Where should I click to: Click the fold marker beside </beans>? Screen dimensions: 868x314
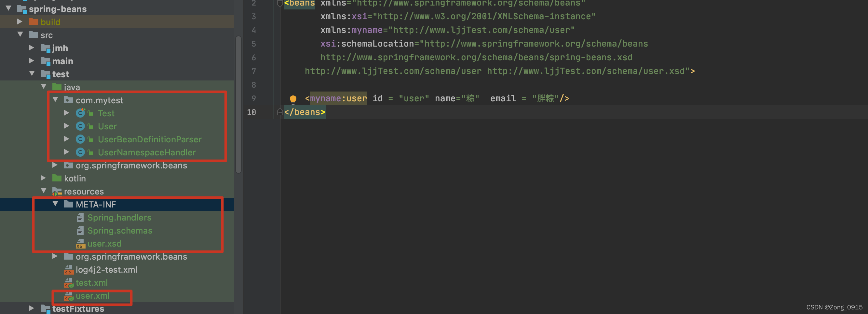coord(280,112)
